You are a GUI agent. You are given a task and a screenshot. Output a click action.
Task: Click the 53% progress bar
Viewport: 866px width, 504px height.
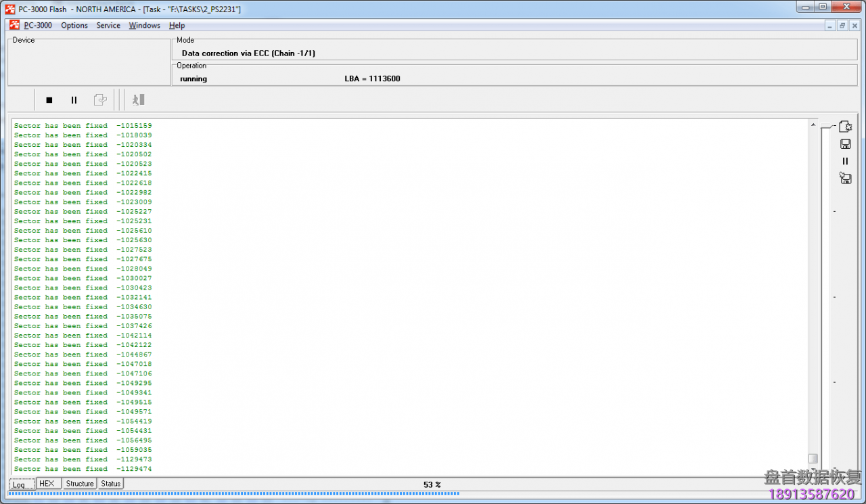233,493
